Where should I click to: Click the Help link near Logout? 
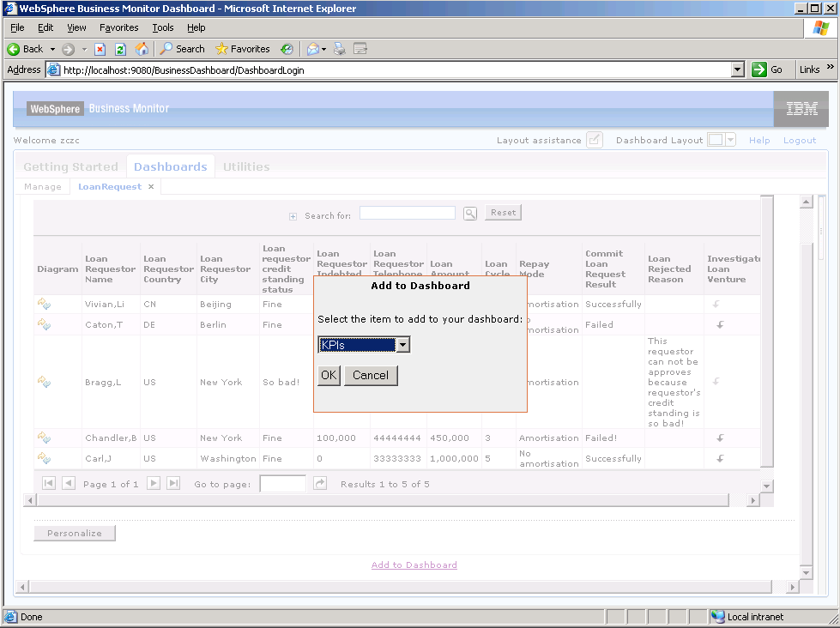(x=759, y=141)
